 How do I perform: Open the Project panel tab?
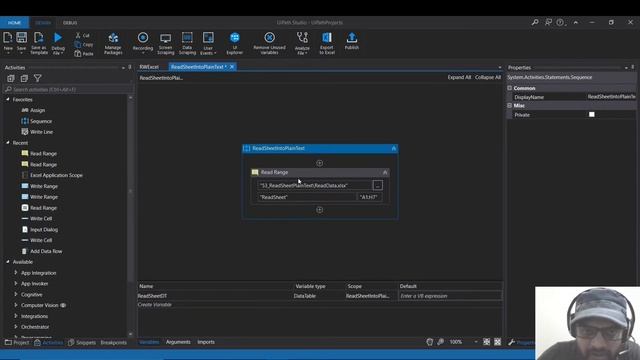coord(17,342)
